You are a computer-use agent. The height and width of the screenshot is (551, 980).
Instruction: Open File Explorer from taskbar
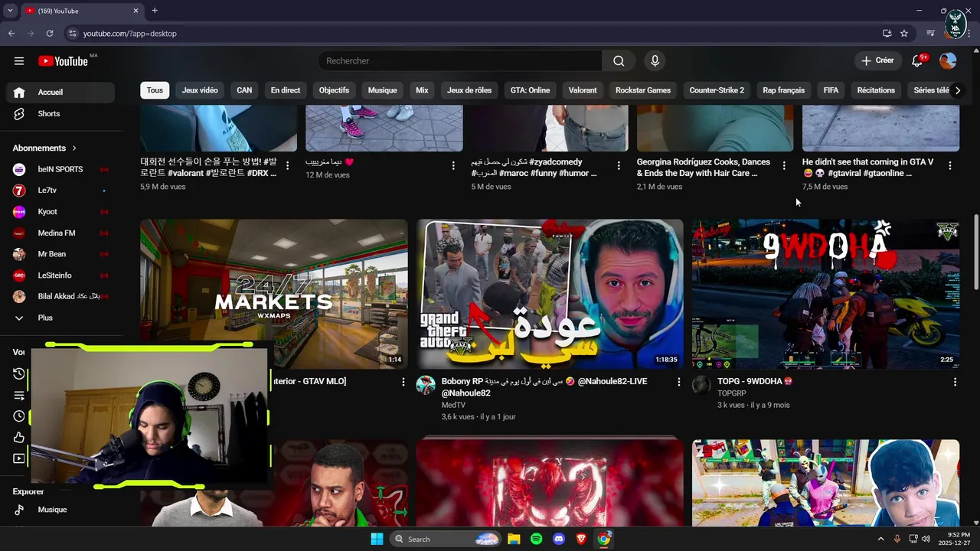click(514, 539)
